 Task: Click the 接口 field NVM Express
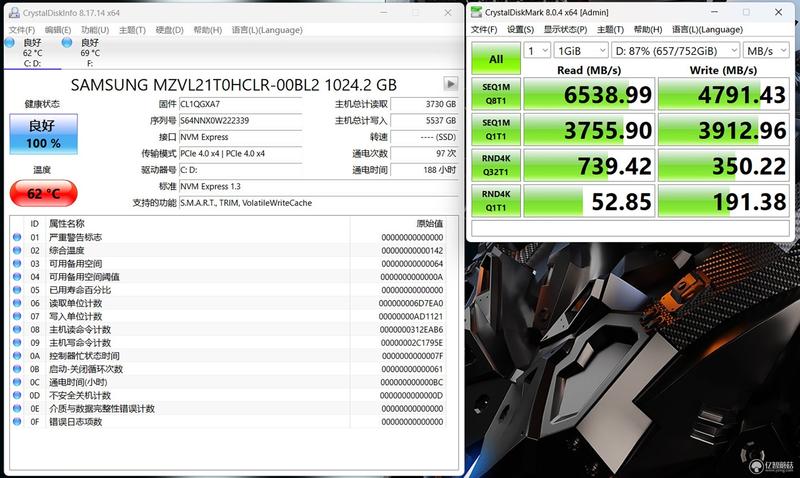240,137
